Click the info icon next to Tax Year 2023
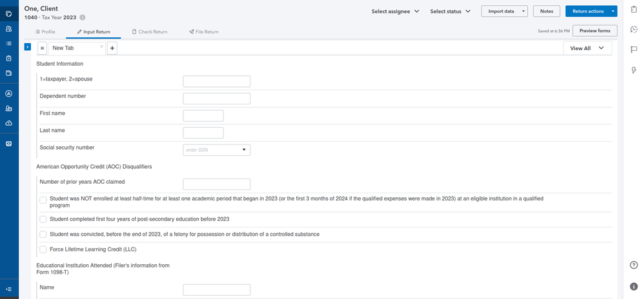644x299 pixels. [83, 17]
